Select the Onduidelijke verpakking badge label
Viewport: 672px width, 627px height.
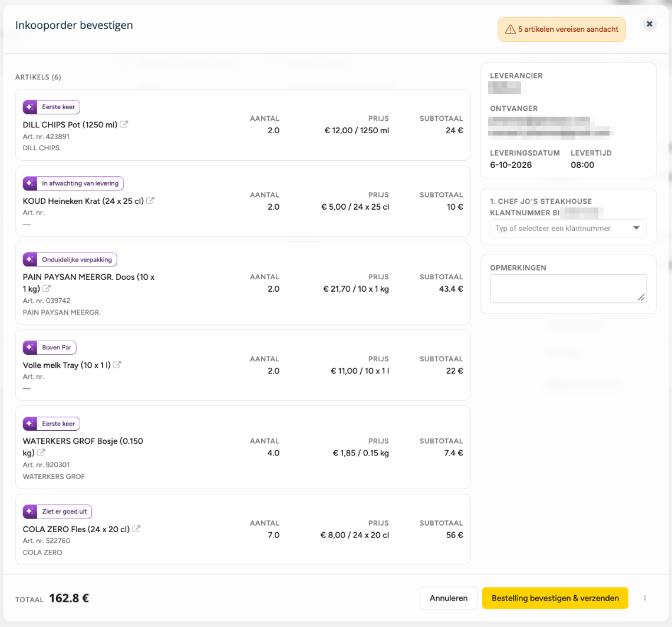pyautogui.click(x=77, y=260)
